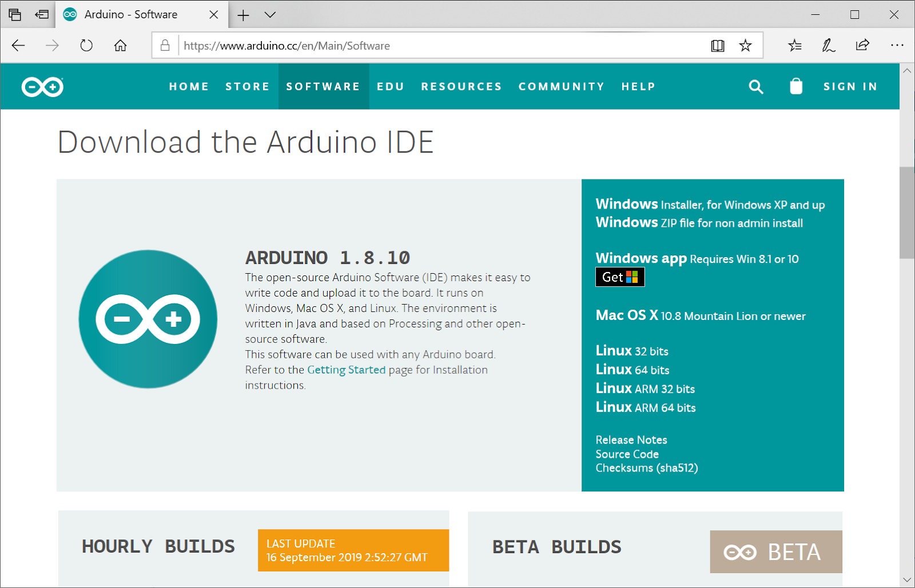Share this page icon
915x588 pixels.
[862, 45]
